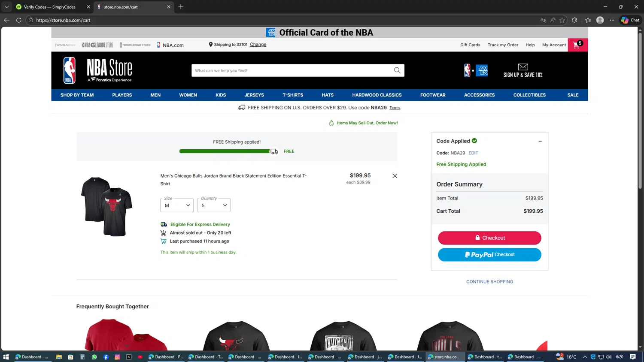Collapse the Code Applied section
644x362 pixels.
coord(540,141)
